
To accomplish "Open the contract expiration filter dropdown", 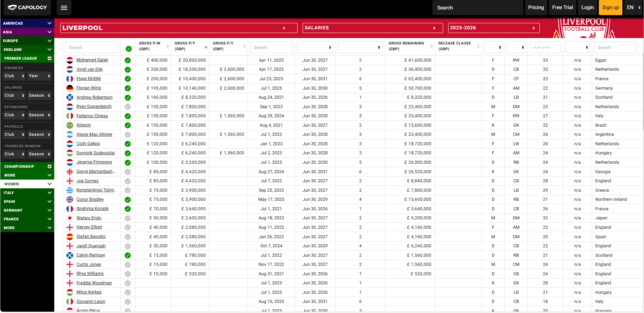I will (315, 48).
